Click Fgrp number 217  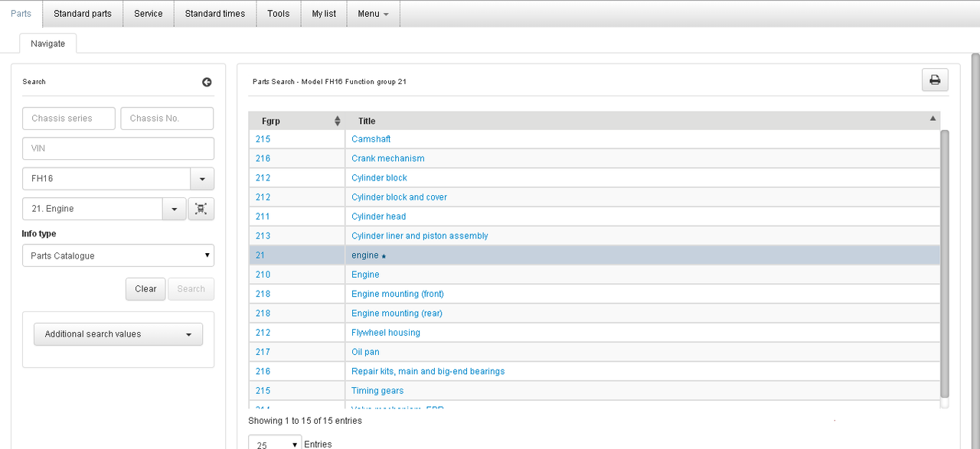[x=263, y=352]
